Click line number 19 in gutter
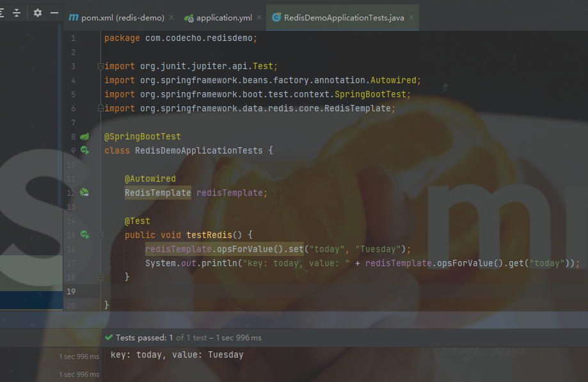Viewport: 588px width, 382px height. [x=71, y=291]
